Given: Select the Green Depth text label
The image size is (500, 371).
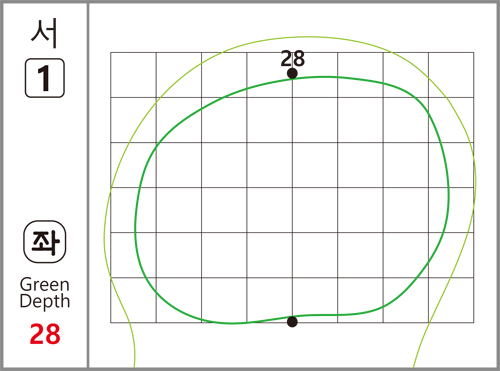Looking at the screenshot, I should coord(45,293).
